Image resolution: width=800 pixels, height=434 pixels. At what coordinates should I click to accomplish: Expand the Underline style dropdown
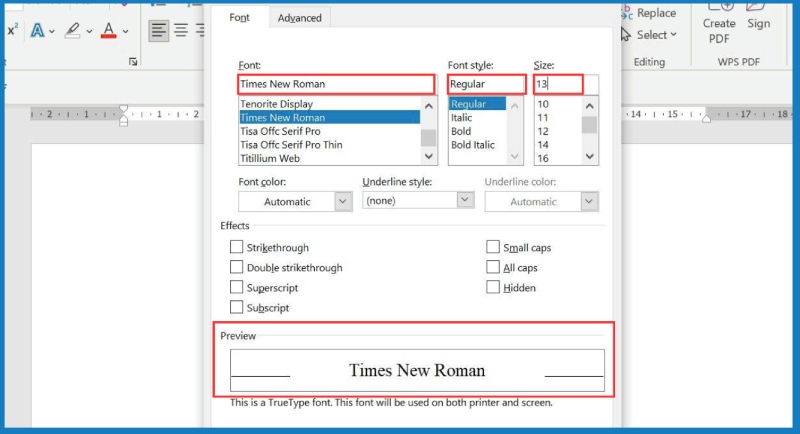tap(417, 200)
